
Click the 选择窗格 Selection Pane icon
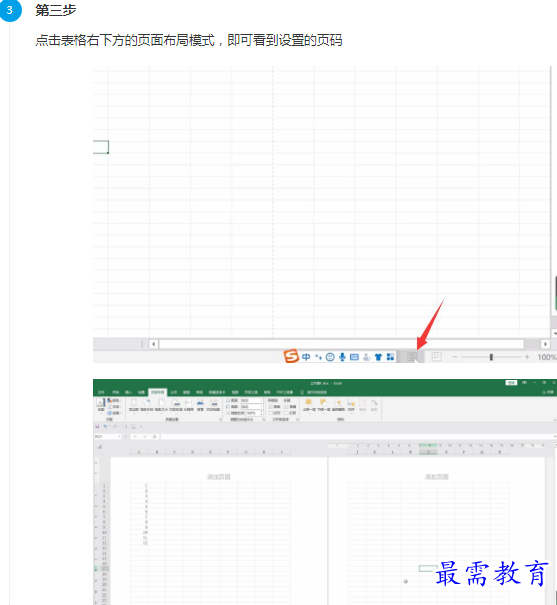coord(338,404)
